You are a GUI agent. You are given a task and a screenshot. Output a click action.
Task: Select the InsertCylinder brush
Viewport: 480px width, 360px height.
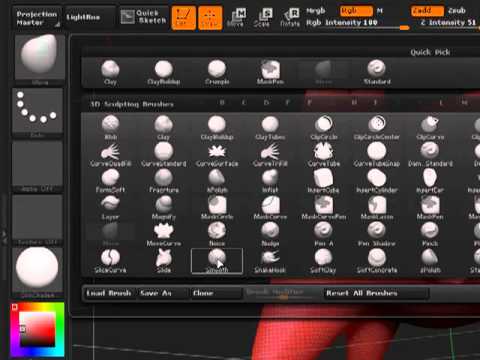tap(377, 181)
